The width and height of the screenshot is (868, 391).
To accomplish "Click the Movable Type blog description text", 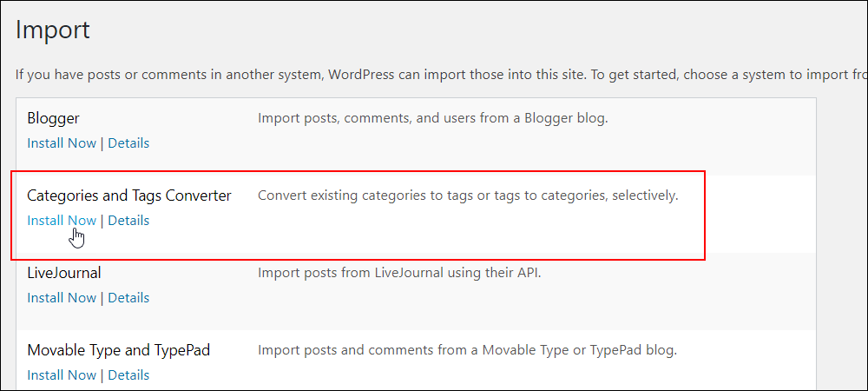I will (467, 350).
